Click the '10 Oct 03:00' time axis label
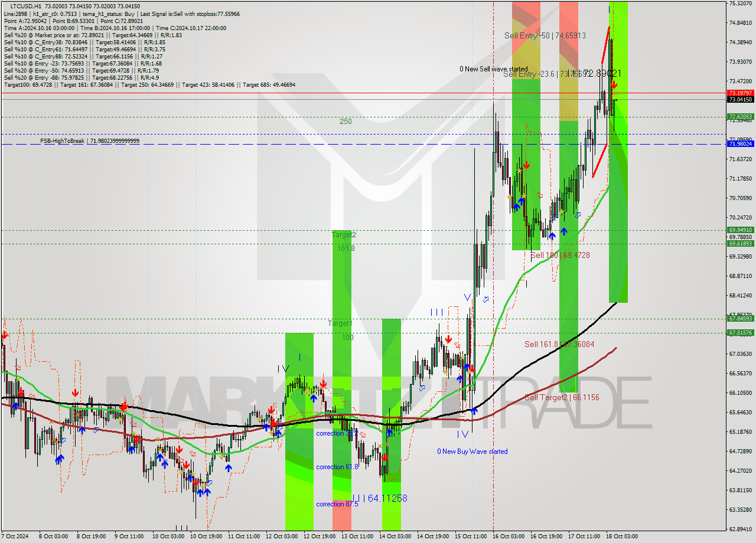This screenshot has height=543, width=756. click(167, 537)
